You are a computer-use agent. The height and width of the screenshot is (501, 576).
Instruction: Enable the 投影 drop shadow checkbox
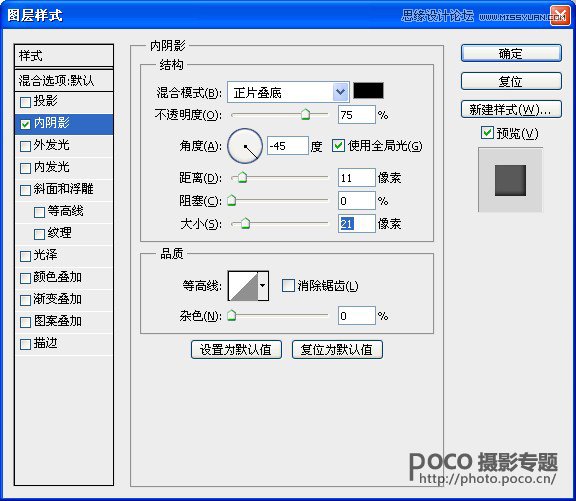pyautogui.click(x=25, y=102)
